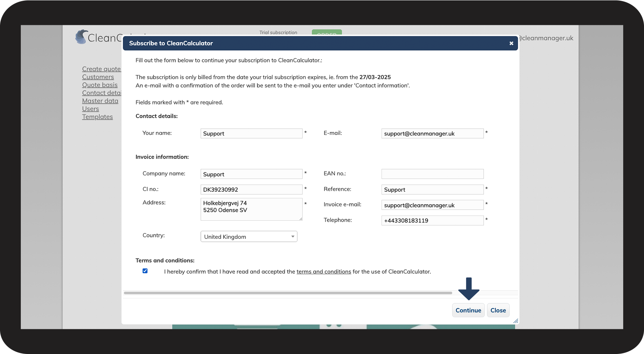Toggle the terms and conditions checkbox
The image size is (644, 354).
[145, 271]
